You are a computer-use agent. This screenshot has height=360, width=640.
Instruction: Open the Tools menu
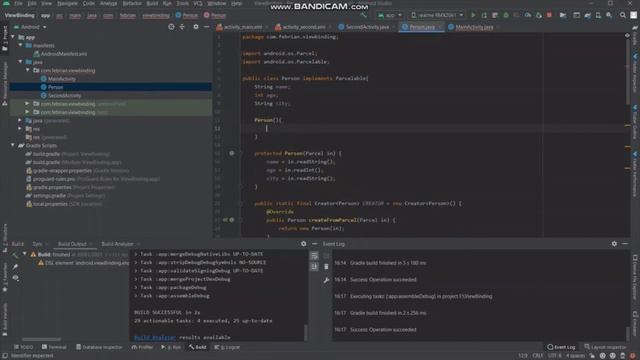pyautogui.click(x=182, y=3)
